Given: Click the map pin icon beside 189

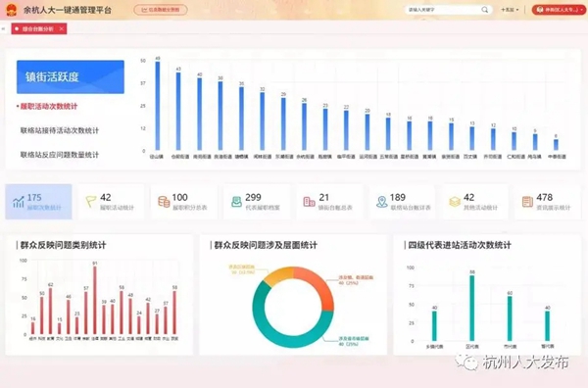Looking at the screenshot, I should [x=382, y=202].
